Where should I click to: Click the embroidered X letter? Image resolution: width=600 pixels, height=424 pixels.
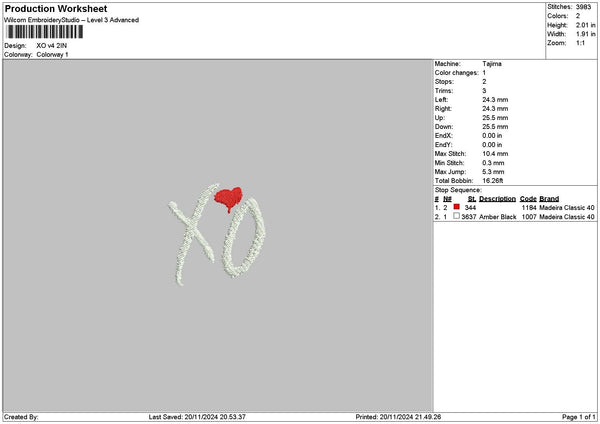pyautogui.click(x=193, y=234)
